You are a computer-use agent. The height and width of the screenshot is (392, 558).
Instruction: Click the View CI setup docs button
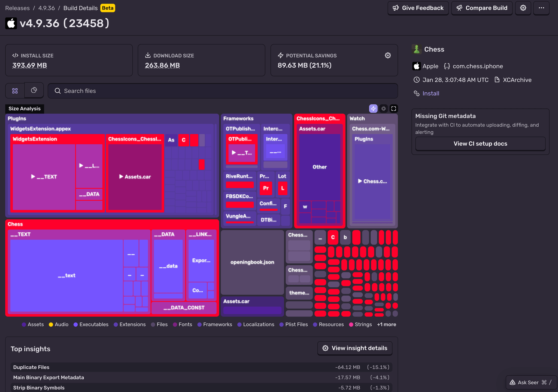(480, 144)
